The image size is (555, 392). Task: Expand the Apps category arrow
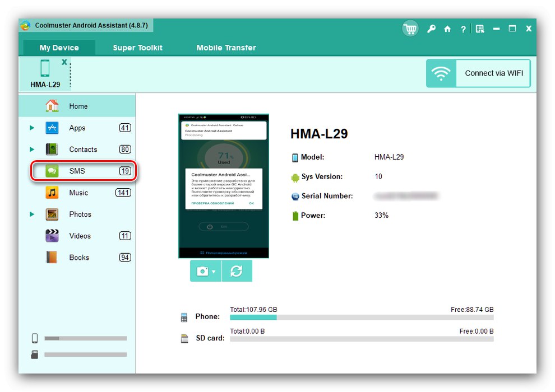[x=32, y=128]
